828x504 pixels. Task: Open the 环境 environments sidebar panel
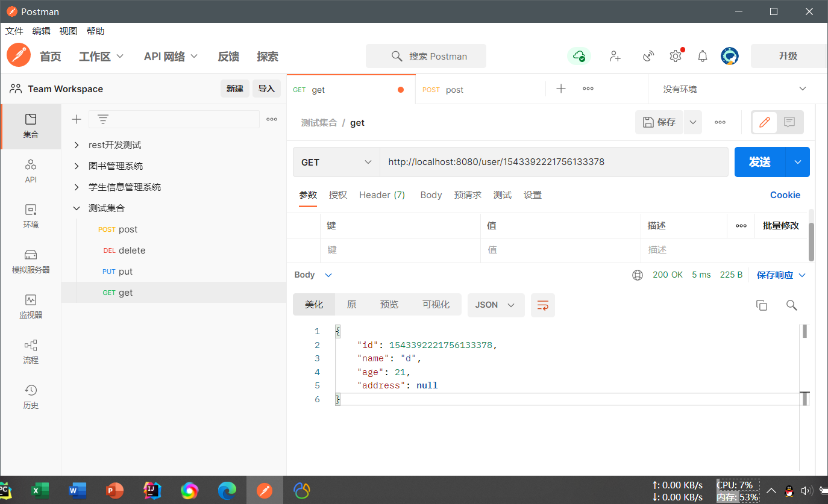click(x=31, y=217)
